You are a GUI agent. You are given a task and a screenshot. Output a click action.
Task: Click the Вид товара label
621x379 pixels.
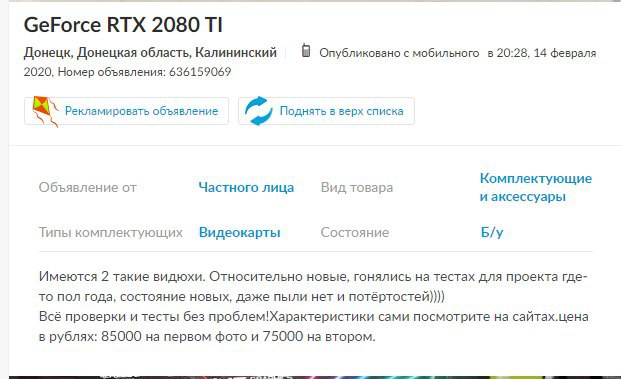357,187
